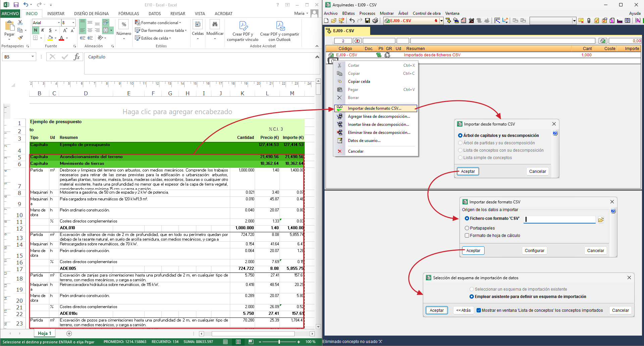Click the CSV file path input field
Image resolution: width=644 pixels, height=346 pixels.
pos(560,219)
